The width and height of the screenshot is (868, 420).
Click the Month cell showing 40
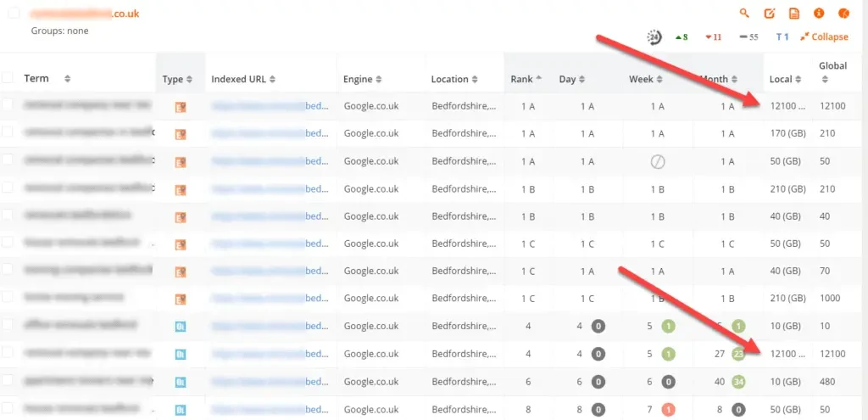tap(719, 381)
